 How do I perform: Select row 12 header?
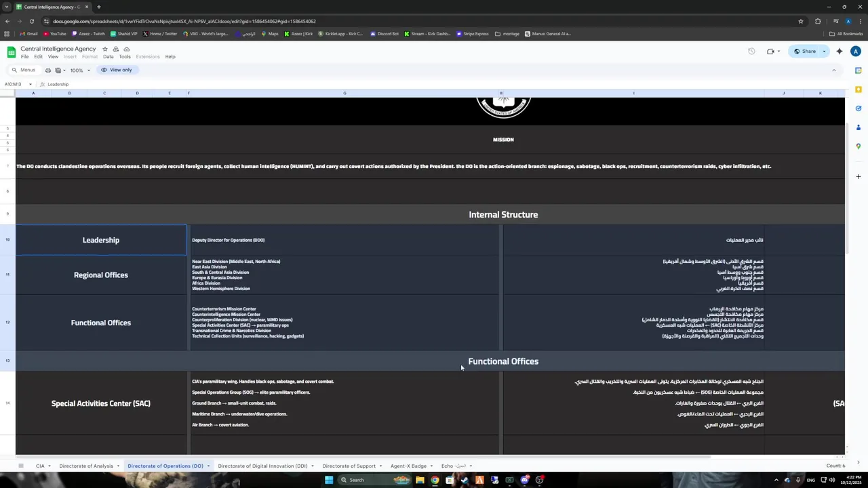7,323
